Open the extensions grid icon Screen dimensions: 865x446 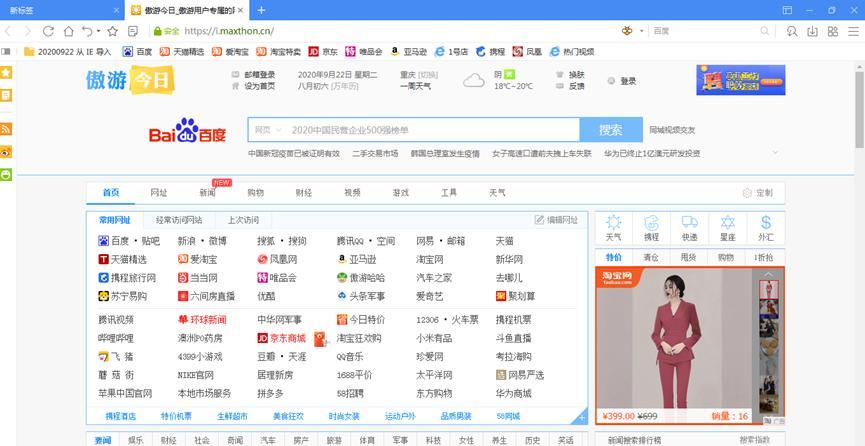[x=833, y=31]
